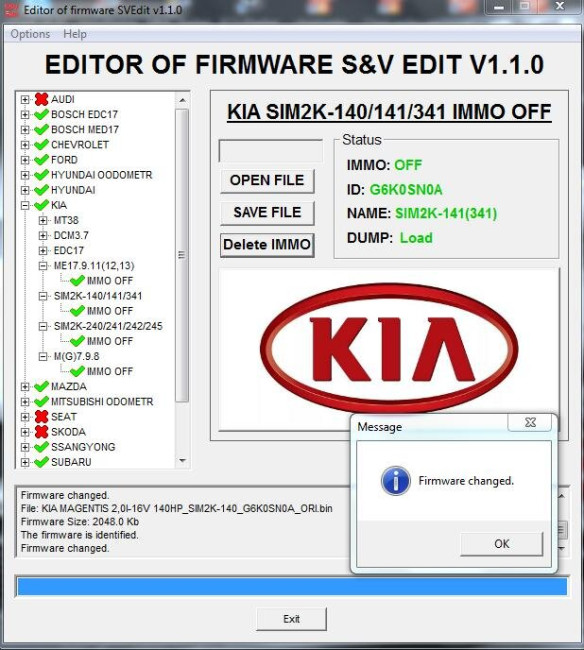584x650 pixels.
Task: Click green check under M(G)7.9.8 IMMO OFF
Action: click(78, 371)
